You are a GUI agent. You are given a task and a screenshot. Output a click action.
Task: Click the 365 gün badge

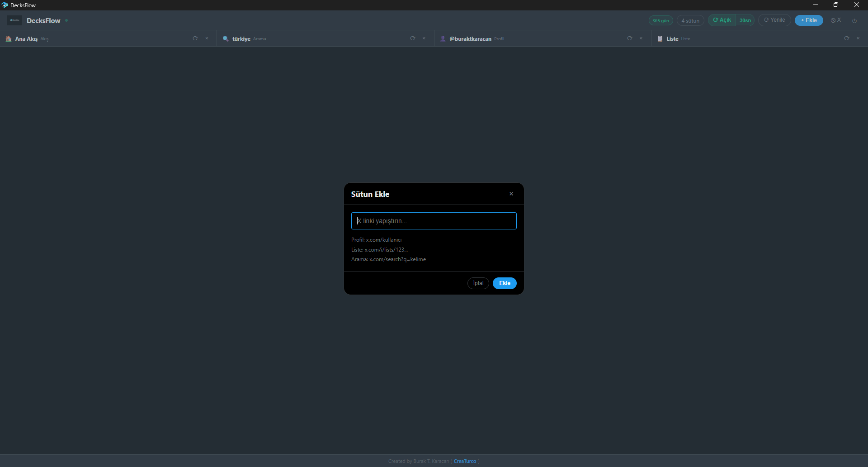[x=660, y=21]
